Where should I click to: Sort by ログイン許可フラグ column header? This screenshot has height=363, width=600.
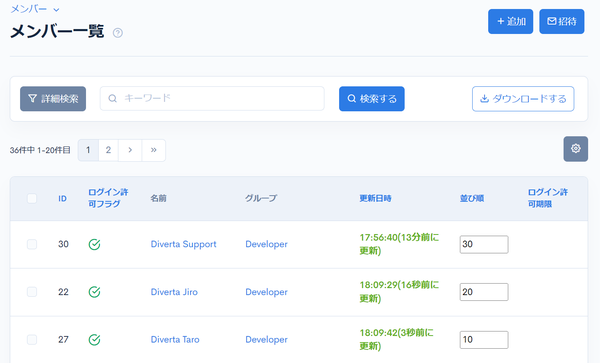click(x=108, y=198)
